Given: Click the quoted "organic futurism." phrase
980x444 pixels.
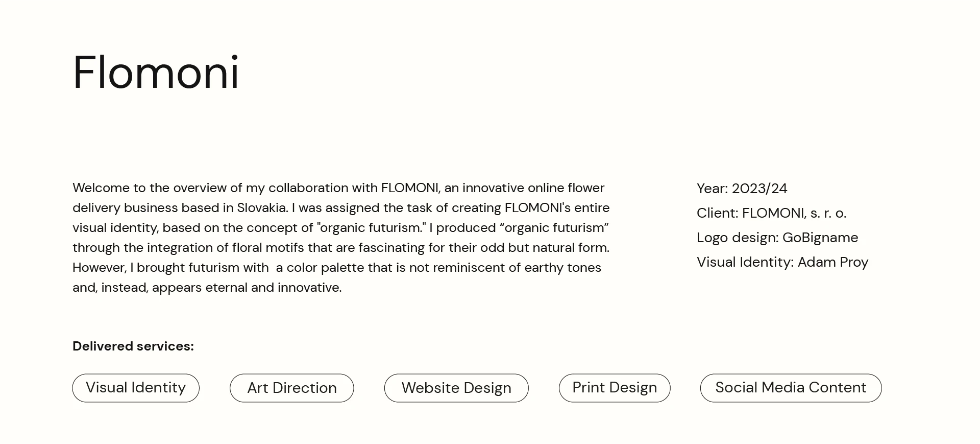Looking at the screenshot, I should pyautogui.click(x=371, y=228).
